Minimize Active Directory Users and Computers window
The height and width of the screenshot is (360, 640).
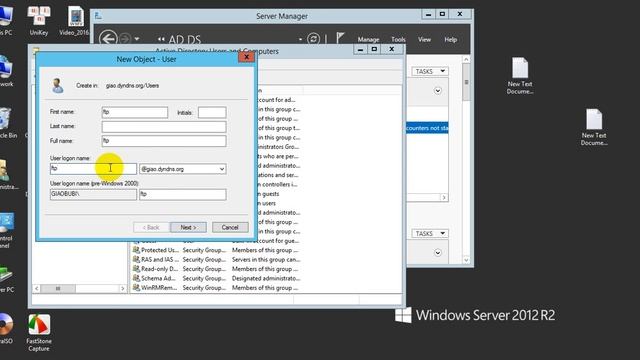[x=360, y=49]
